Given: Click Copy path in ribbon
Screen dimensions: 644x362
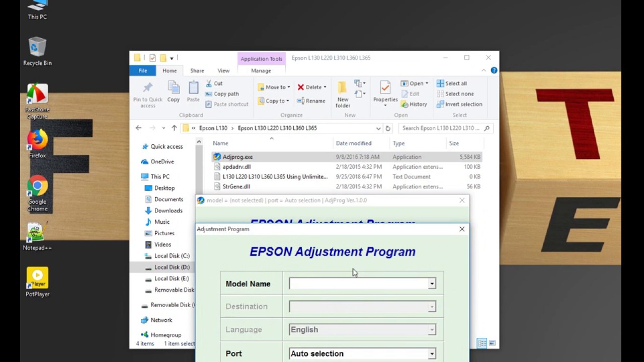Looking at the screenshot, I should point(222,94).
